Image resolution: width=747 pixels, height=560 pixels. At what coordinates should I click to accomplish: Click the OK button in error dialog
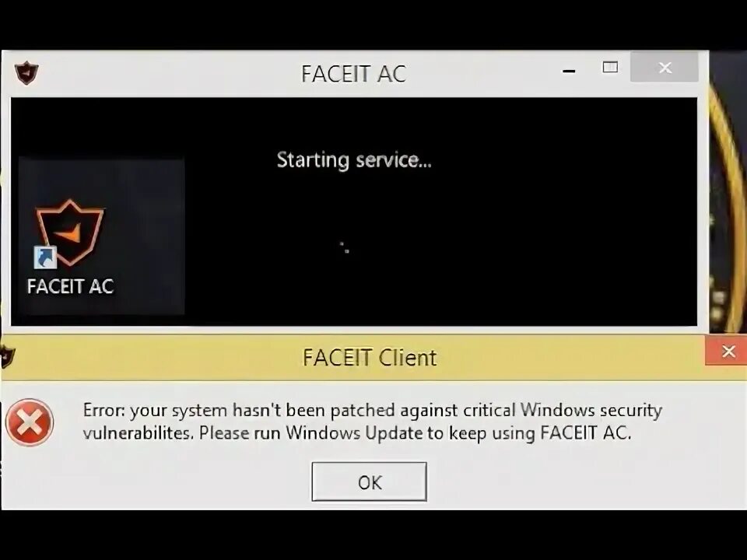pos(369,481)
